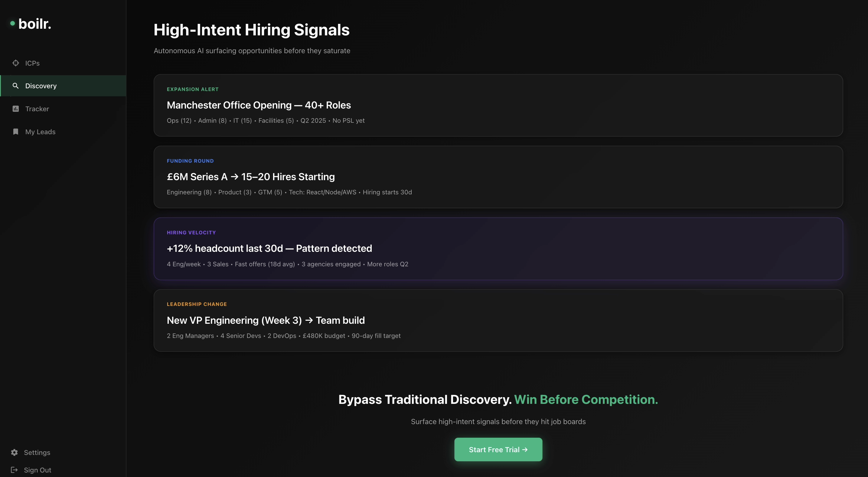The image size is (868, 477).
Task: Click the green dot in the boilr logo
Action: (x=12, y=23)
